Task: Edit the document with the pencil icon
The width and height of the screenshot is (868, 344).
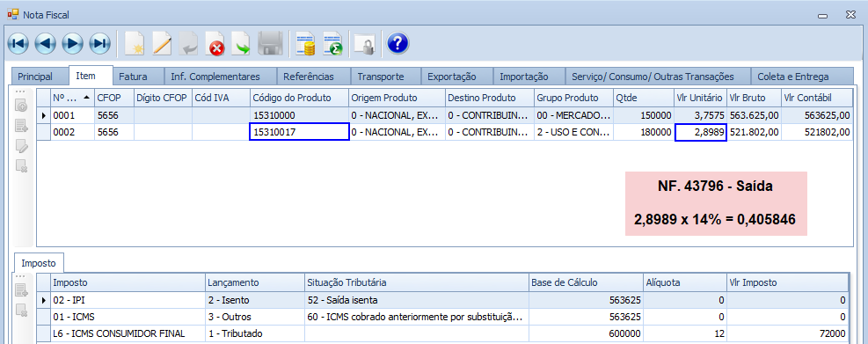Action: tap(162, 43)
